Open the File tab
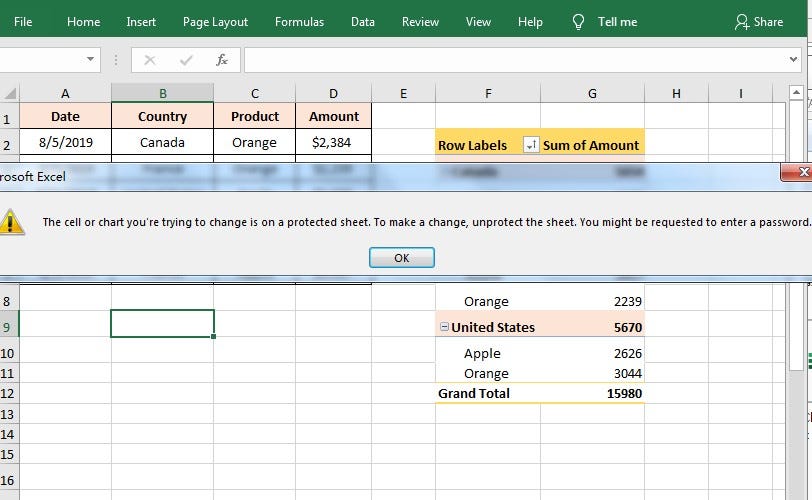 click(23, 22)
